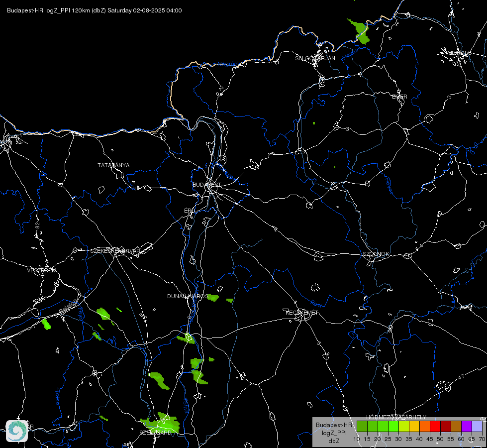Click the radar image title text at top
The width and height of the screenshot is (487, 448).
95,10
